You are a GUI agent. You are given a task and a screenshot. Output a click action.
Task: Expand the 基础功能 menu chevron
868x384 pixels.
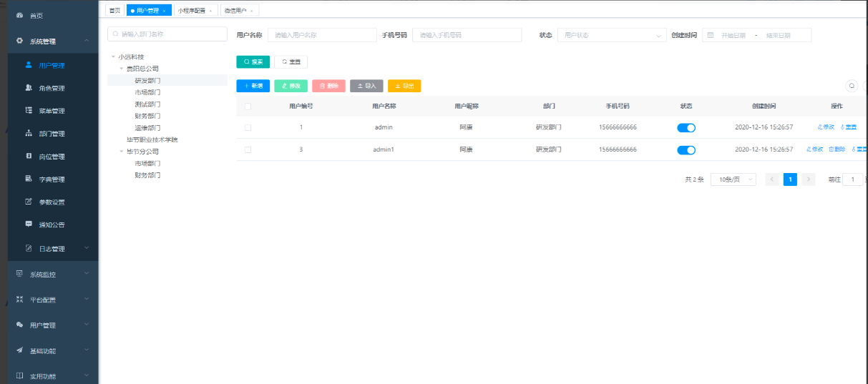(87, 350)
